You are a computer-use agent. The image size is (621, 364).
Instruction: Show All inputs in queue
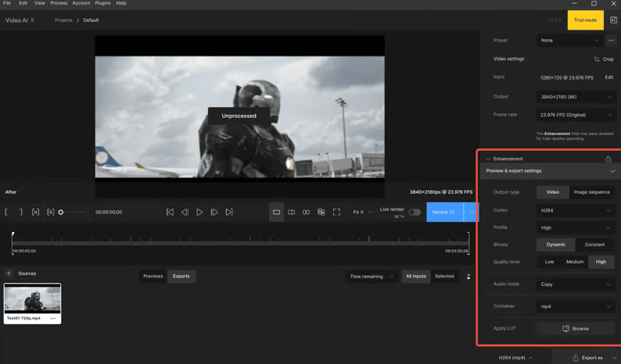(x=416, y=277)
